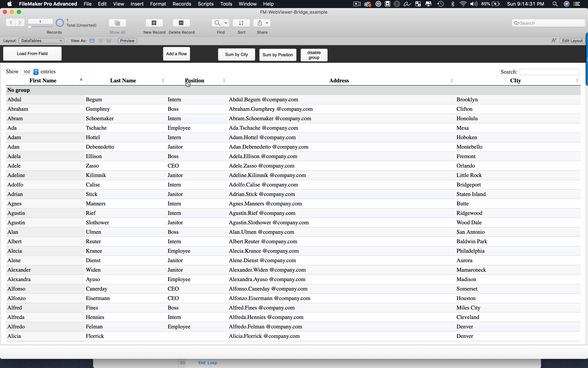This screenshot has height=368, width=588.
Task: Click disable group button
Action: [314, 55]
